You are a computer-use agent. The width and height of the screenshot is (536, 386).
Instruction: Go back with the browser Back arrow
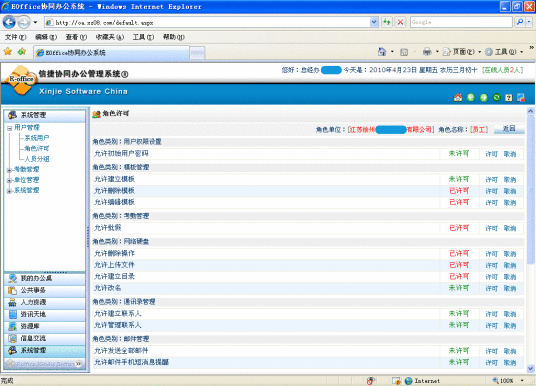click(9, 23)
